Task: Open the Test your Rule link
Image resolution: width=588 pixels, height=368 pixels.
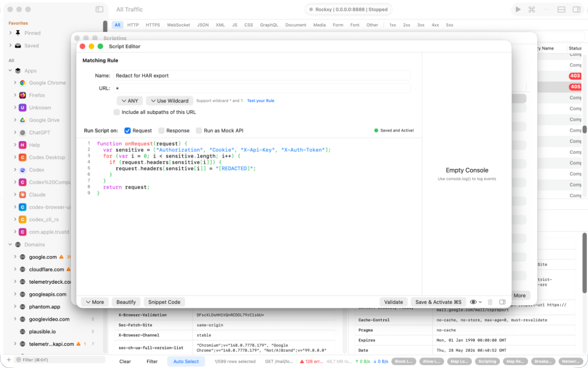Action: point(261,101)
